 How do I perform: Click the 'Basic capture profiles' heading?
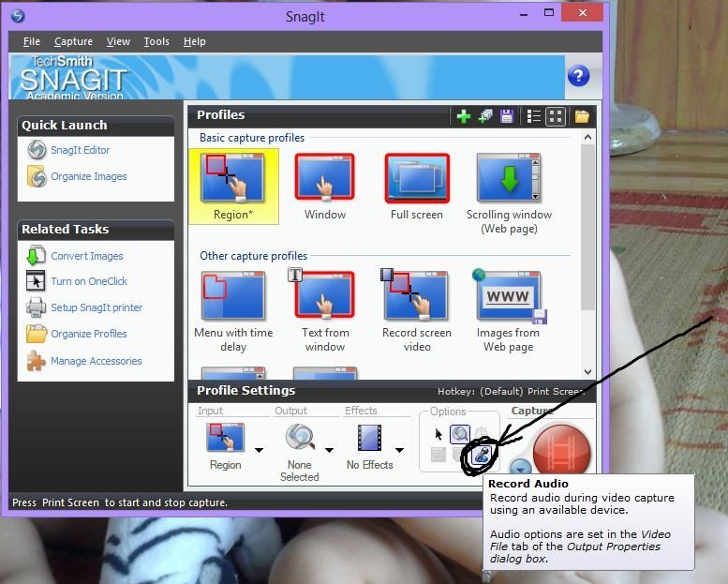[x=252, y=138]
